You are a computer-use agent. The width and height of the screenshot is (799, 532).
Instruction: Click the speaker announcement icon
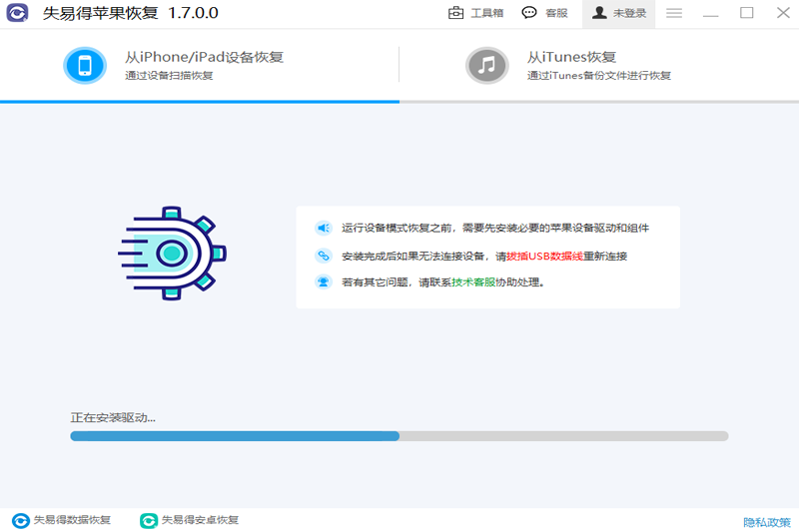[324, 228]
